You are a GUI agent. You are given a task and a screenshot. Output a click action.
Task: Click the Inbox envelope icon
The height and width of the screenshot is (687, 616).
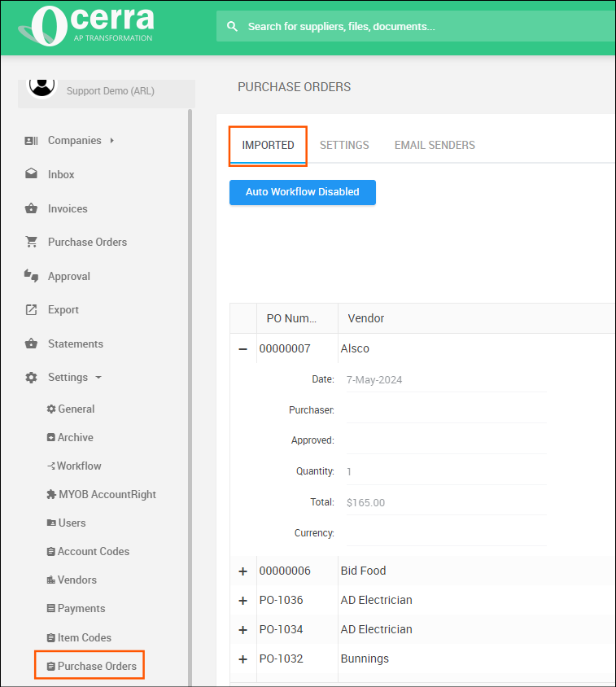click(31, 173)
